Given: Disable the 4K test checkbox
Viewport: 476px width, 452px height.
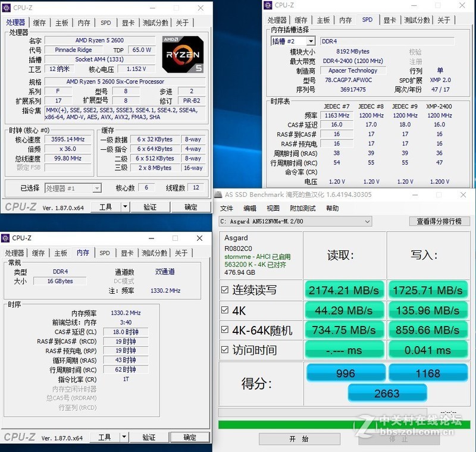Looking at the screenshot, I should (x=224, y=310).
